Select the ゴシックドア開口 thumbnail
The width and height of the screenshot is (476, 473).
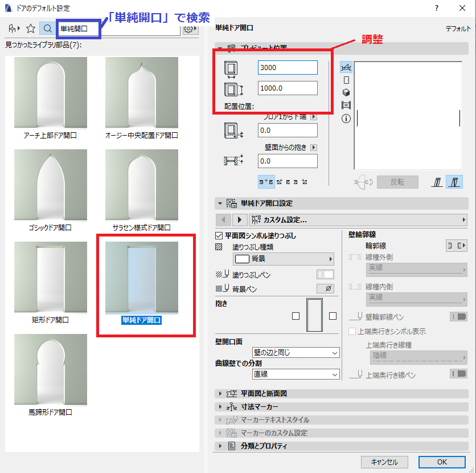click(51, 190)
